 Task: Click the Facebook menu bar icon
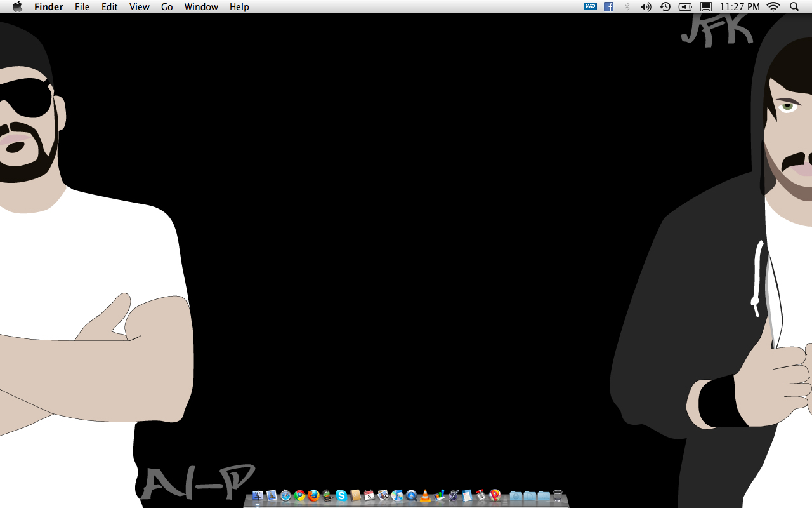pos(608,6)
